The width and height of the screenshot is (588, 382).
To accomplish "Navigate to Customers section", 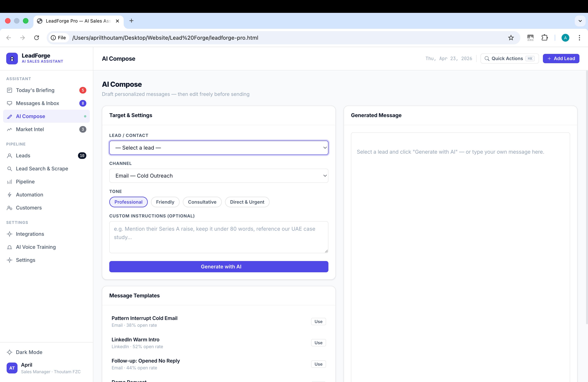I will (x=29, y=208).
